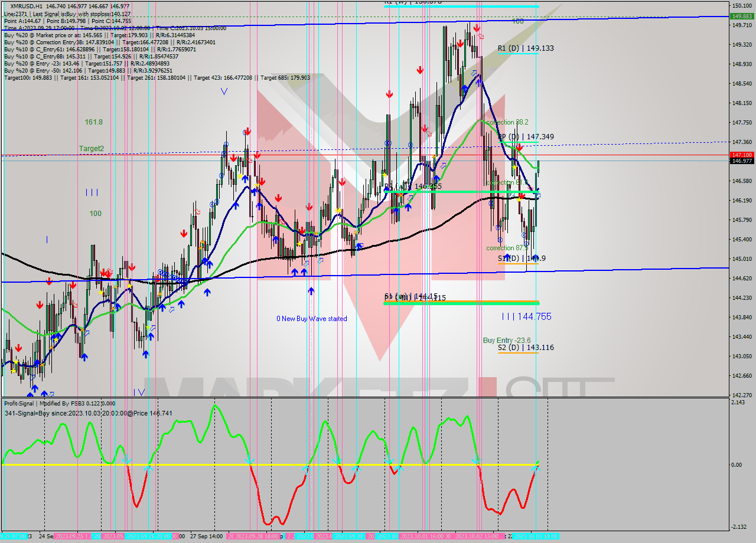Viewport: 756px width, 543px height.
Task: Click the -2.132 indicator scale value
Action: point(739,527)
